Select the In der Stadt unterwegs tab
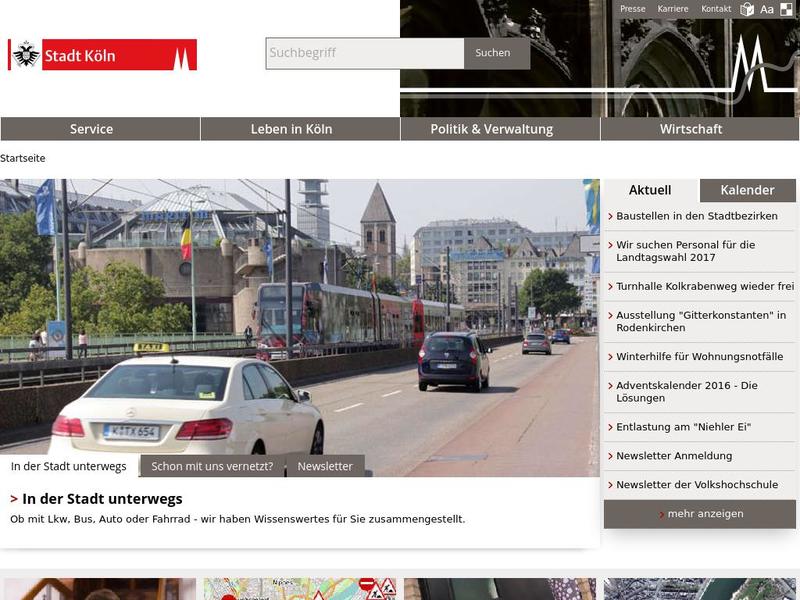 [x=69, y=466]
